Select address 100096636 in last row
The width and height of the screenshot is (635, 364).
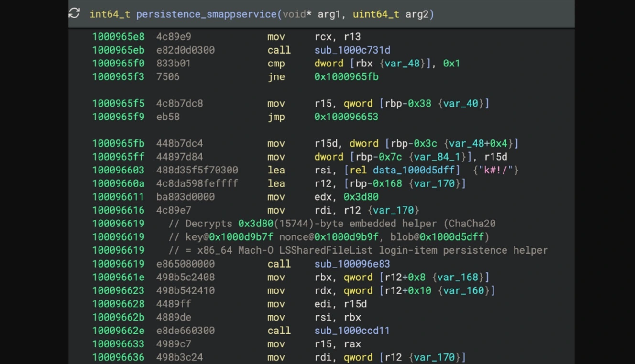(x=118, y=358)
